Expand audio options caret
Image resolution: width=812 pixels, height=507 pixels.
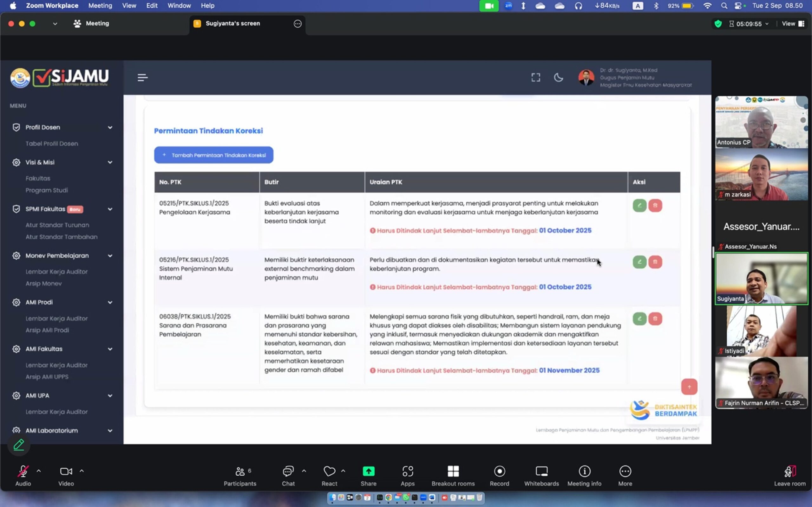[x=39, y=471]
